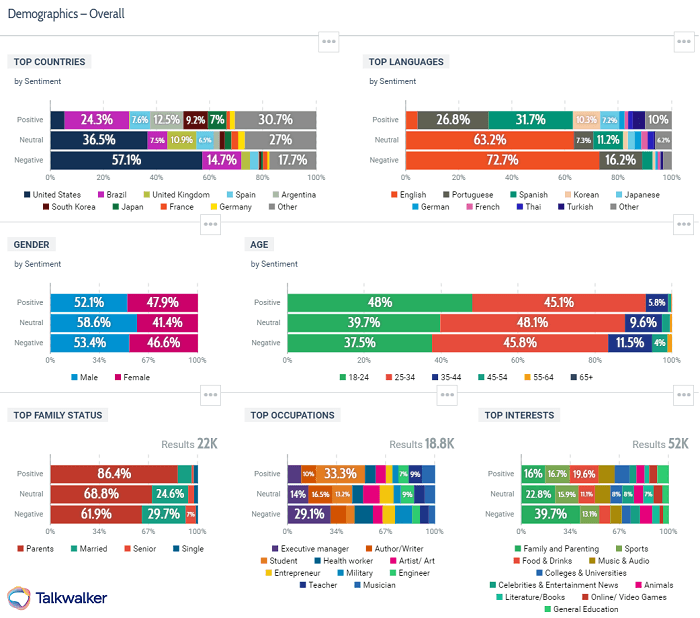Click the Online/ Video Games legend label
The width and height of the screenshot is (700, 618).
click(x=628, y=597)
